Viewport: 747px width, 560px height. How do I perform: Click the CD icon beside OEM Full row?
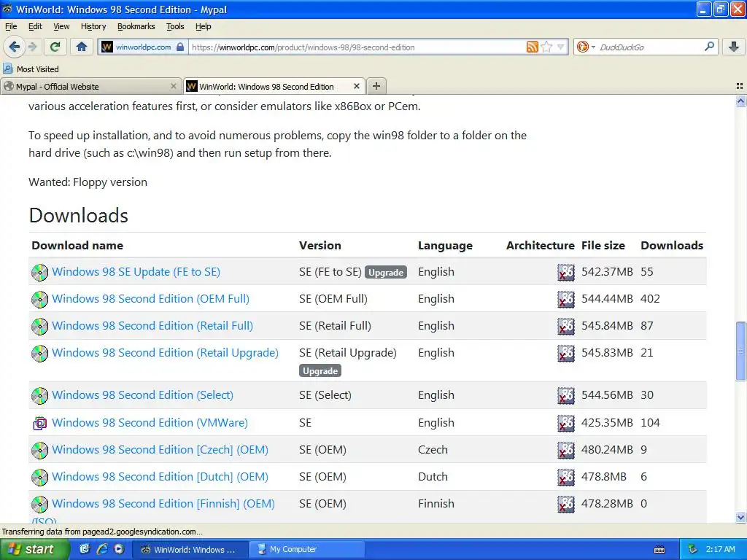point(39,300)
